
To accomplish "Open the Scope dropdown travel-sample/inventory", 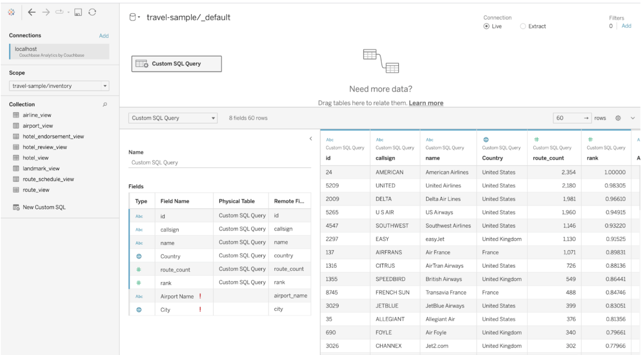I will coord(59,86).
